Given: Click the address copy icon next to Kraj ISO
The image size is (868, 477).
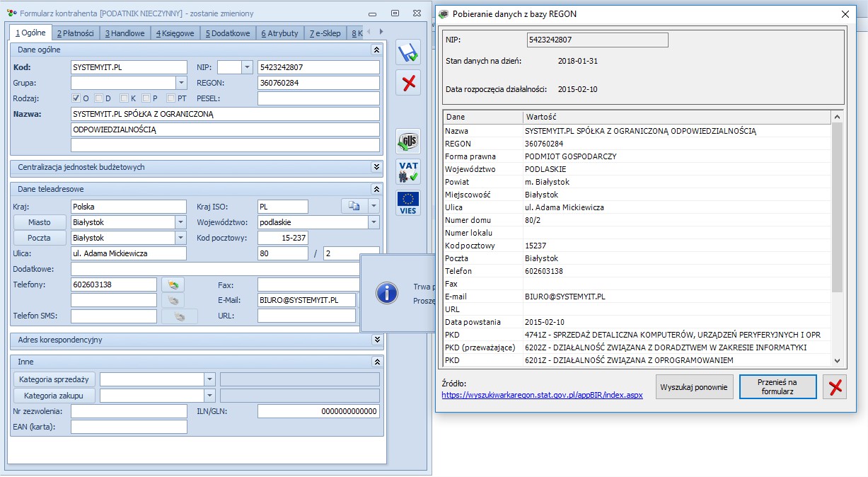Looking at the screenshot, I should tap(354, 207).
